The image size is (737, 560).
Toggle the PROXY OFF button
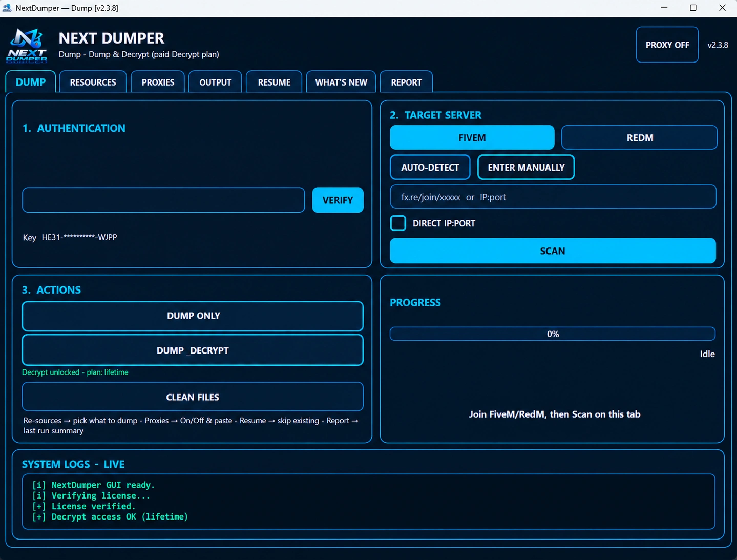coord(667,45)
